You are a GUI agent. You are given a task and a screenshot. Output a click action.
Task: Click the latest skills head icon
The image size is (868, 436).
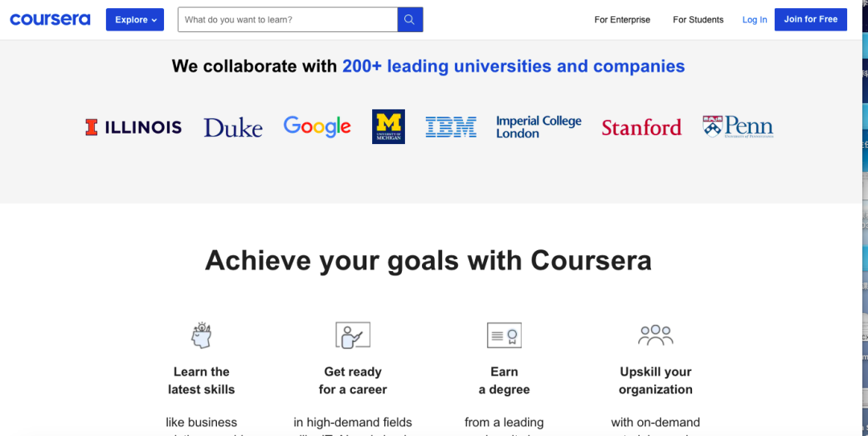(x=201, y=335)
